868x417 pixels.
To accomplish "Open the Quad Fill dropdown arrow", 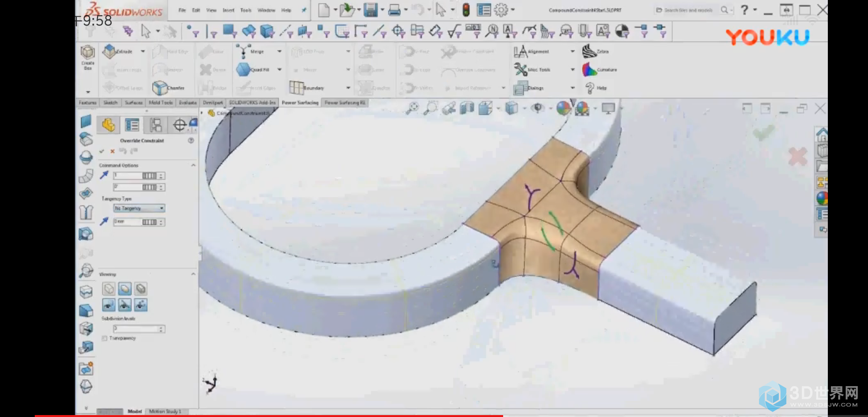I will tap(279, 69).
